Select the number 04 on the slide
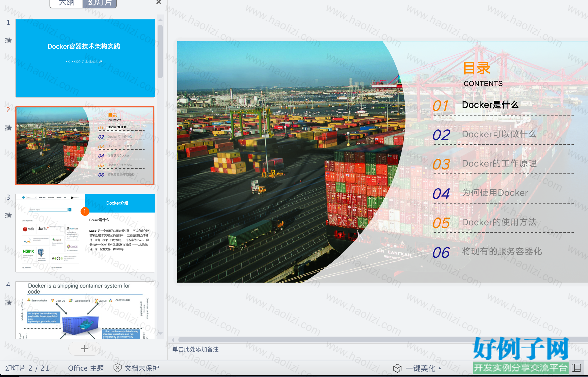The image size is (588, 377). point(441,194)
